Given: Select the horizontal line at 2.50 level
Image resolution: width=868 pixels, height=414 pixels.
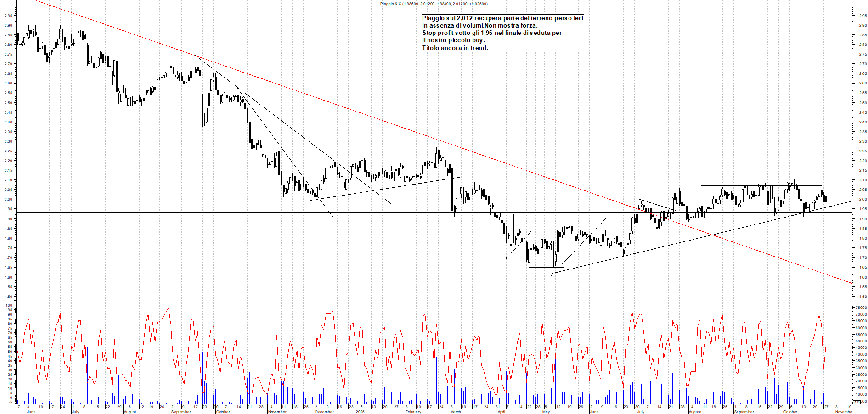Looking at the screenshot, I should pyautogui.click(x=413, y=104).
